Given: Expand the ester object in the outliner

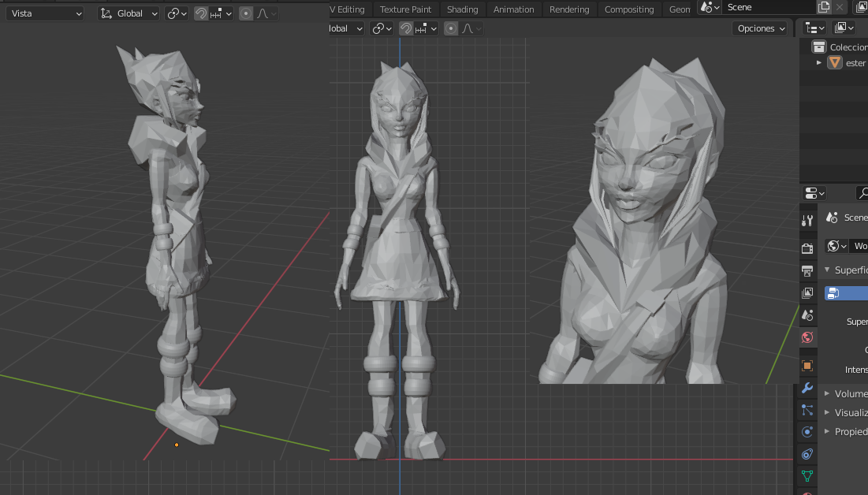Looking at the screenshot, I should pos(818,62).
